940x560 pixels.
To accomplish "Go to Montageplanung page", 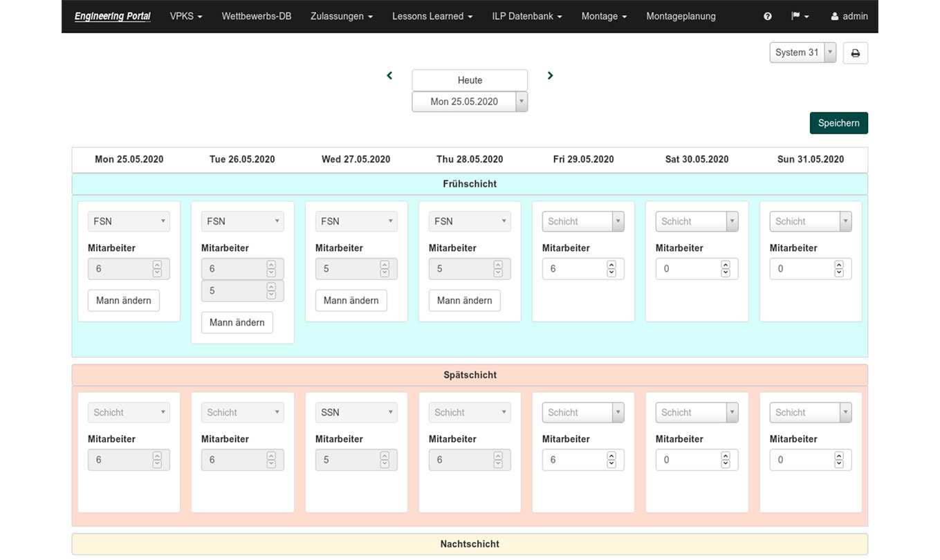I will [x=681, y=17].
